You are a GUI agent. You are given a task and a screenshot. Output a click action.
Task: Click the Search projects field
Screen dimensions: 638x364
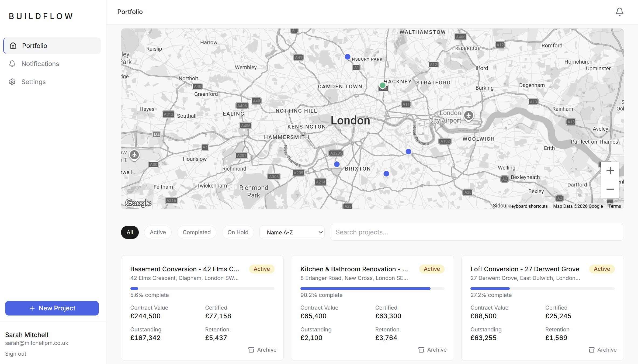pyautogui.click(x=477, y=232)
